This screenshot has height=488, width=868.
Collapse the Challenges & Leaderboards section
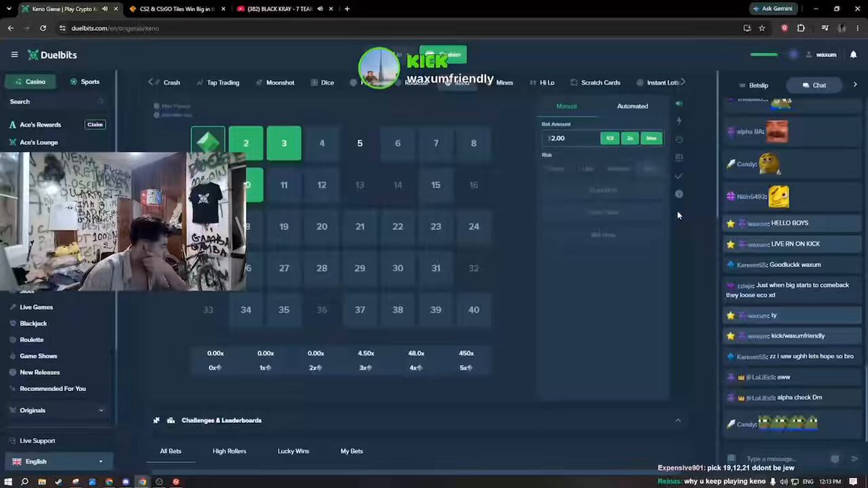(678, 420)
